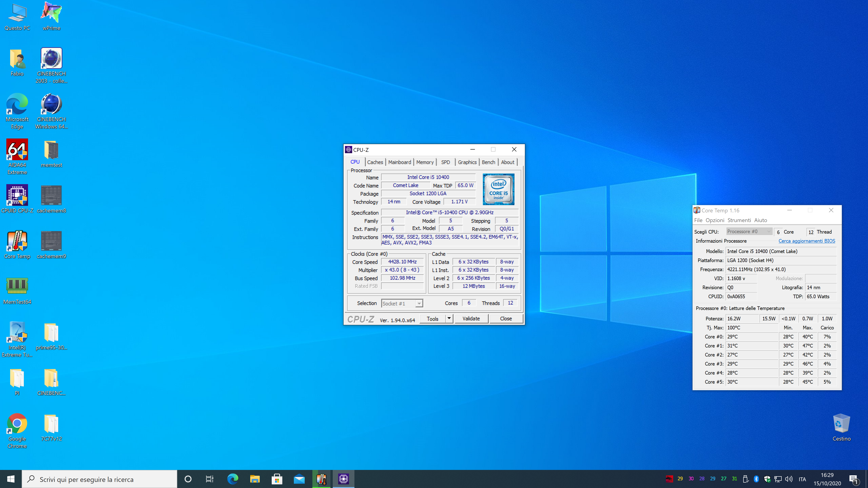Click the taskbar search box
This screenshot has width=868, height=488.
pyautogui.click(x=99, y=479)
